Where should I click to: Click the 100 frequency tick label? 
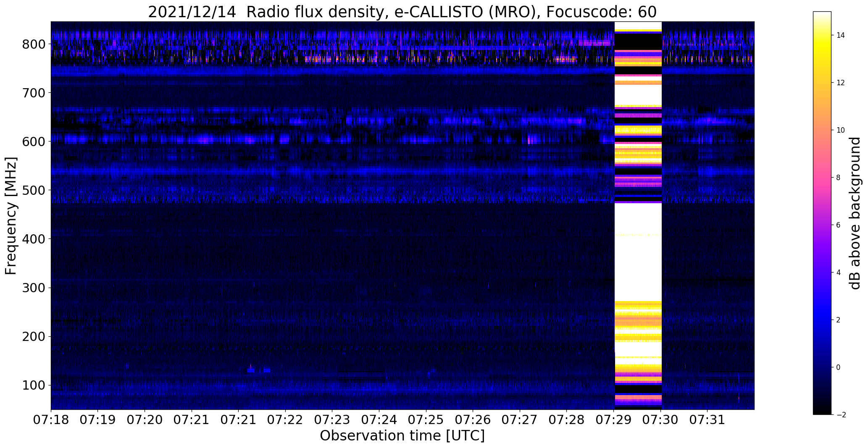pos(34,385)
